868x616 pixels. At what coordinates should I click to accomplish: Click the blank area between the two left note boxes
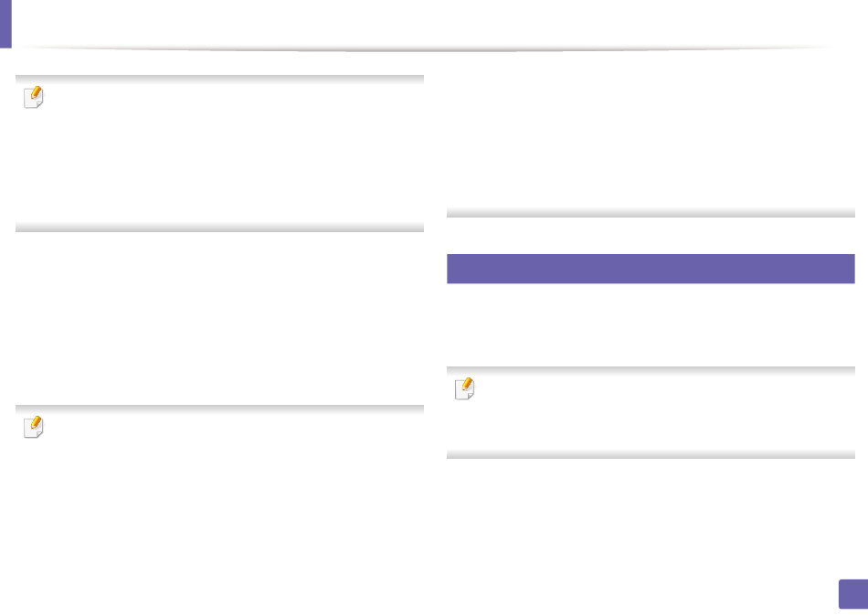tap(219, 318)
